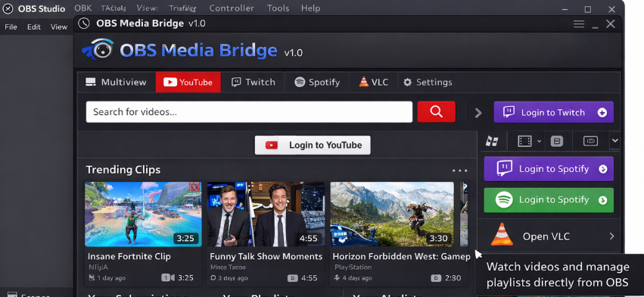Click the "1 day ago" text
644x297 pixels.
(111, 278)
